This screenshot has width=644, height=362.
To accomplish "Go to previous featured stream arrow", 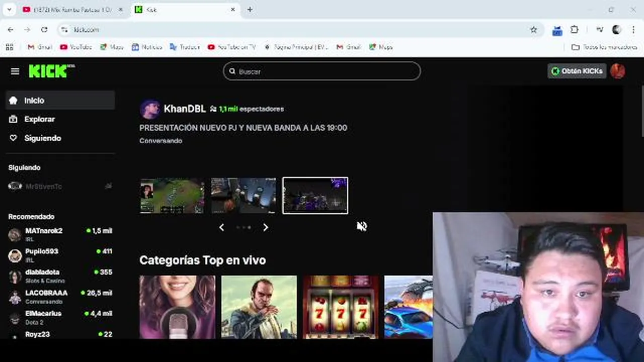I will pos(221,227).
